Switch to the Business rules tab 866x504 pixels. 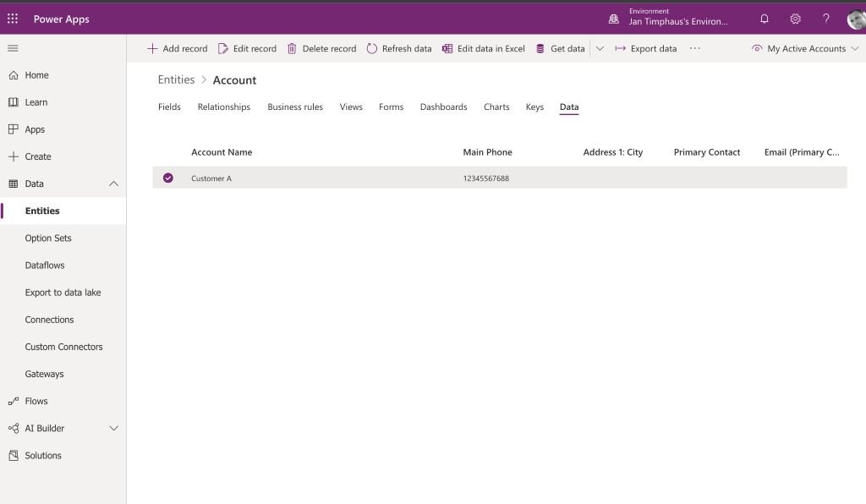[295, 107]
